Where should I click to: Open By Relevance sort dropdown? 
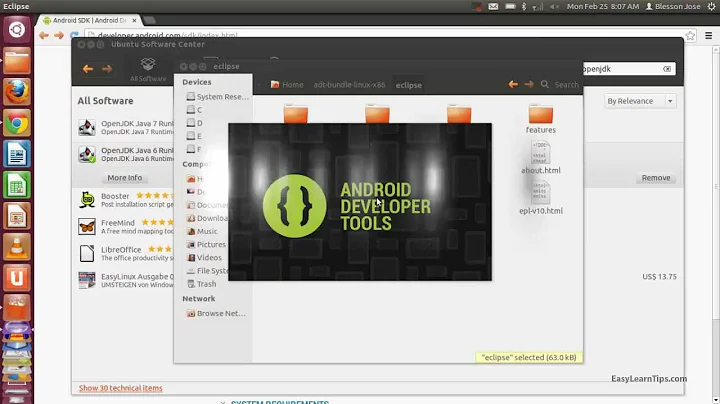640,101
